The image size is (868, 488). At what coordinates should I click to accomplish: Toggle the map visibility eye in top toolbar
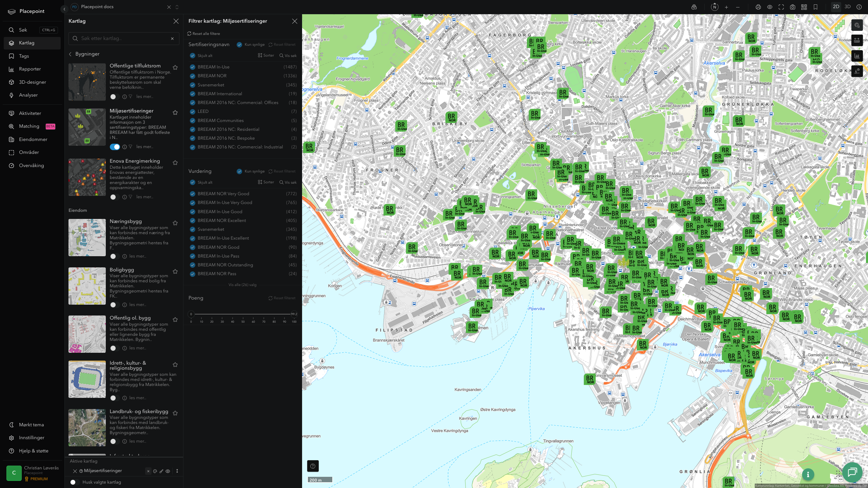(x=770, y=7)
